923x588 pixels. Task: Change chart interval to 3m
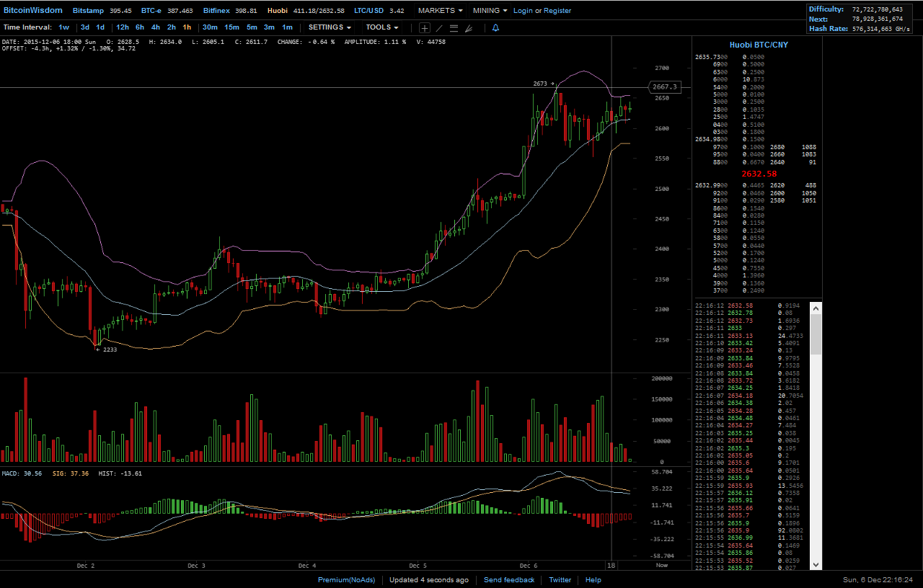pyautogui.click(x=269, y=27)
